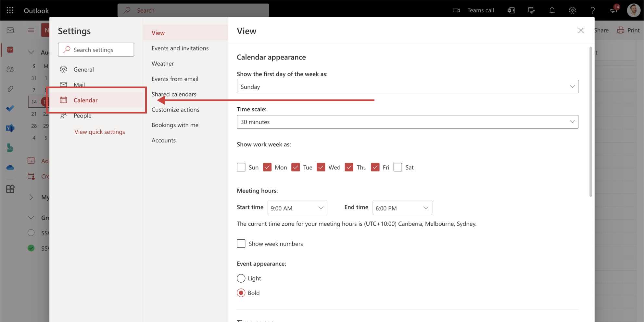Toggle the hamburger navigation menu
644x322 pixels.
(31, 30)
